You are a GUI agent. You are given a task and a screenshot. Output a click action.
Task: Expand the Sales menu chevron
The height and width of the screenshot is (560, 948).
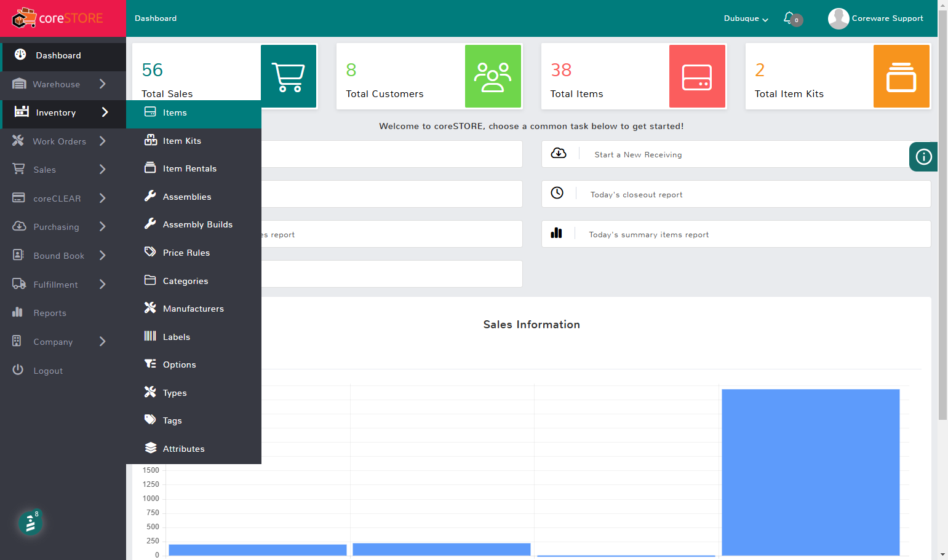pyautogui.click(x=103, y=169)
